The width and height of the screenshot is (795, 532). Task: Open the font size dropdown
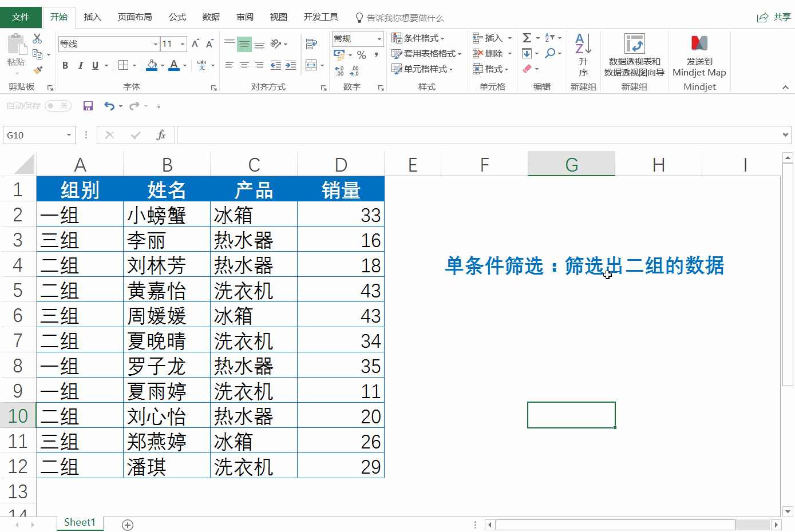(182, 43)
